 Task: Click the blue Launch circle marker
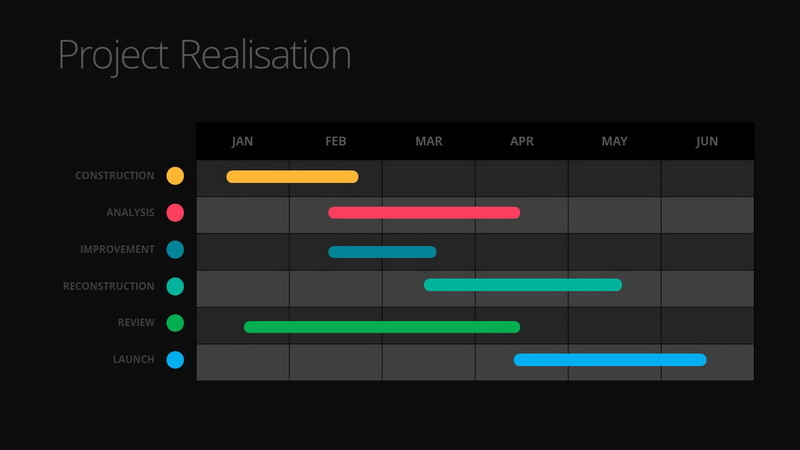tap(175, 360)
